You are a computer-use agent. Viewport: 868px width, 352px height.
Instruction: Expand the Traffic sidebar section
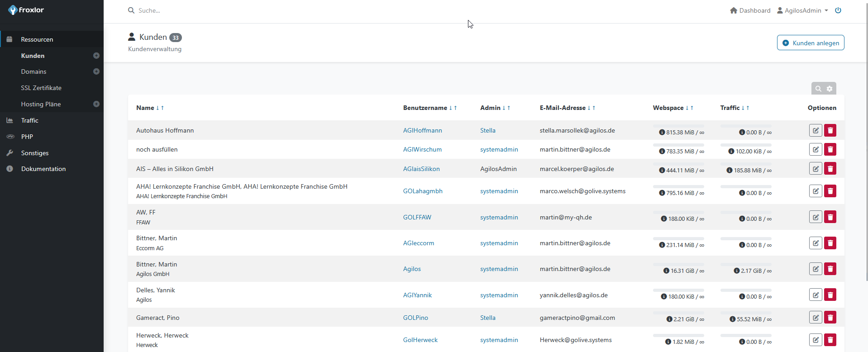[52, 120]
